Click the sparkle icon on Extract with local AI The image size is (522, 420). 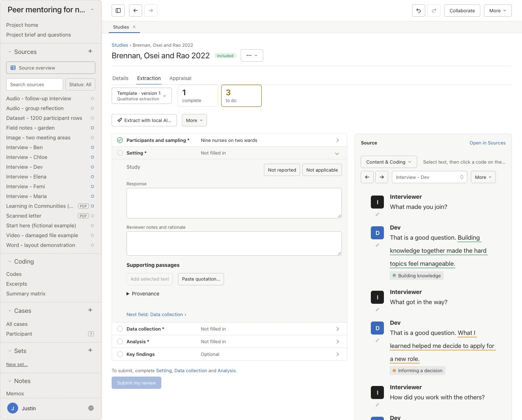click(120, 120)
